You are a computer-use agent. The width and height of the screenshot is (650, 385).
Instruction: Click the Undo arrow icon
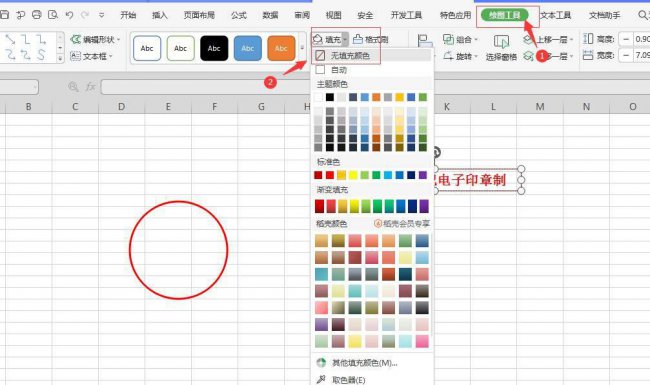point(69,15)
